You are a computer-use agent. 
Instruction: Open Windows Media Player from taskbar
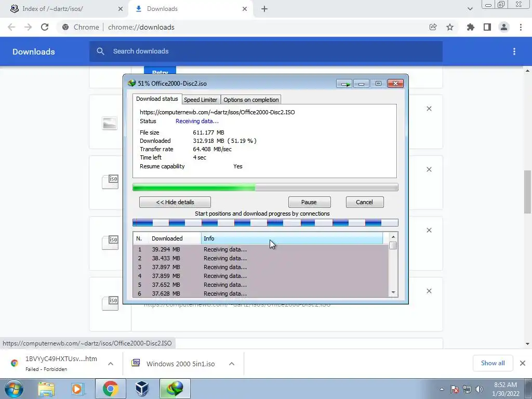pos(77,389)
